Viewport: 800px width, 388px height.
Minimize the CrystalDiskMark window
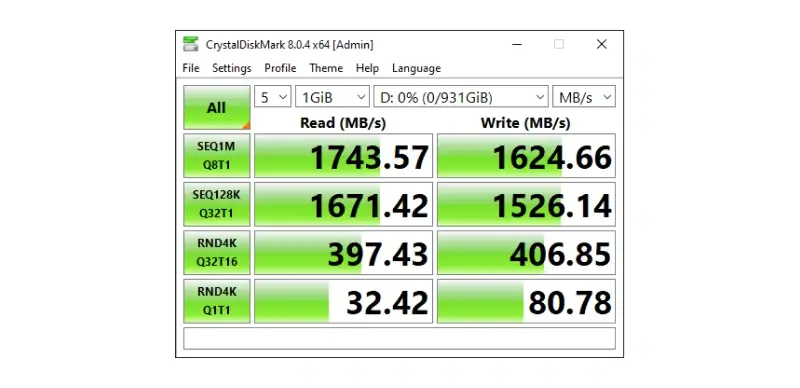tap(516, 44)
